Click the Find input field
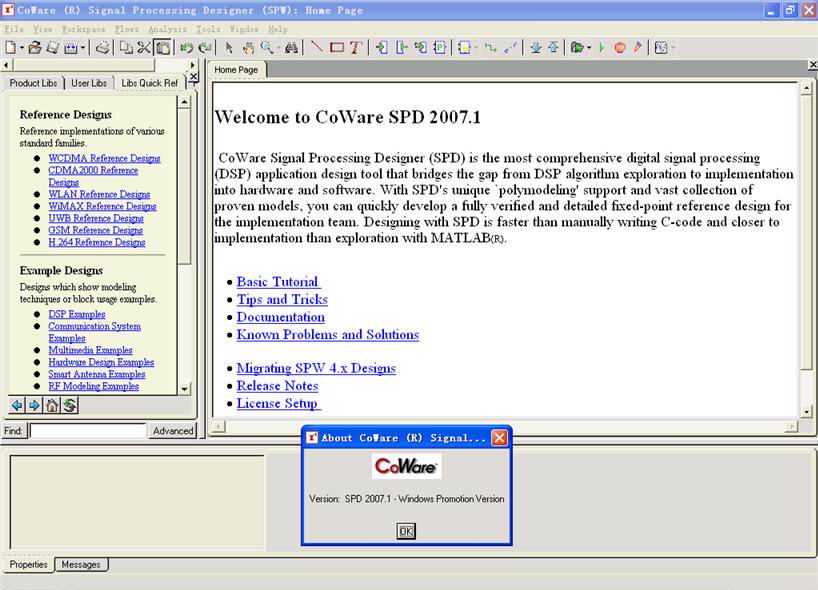This screenshot has height=590, width=818. point(88,431)
